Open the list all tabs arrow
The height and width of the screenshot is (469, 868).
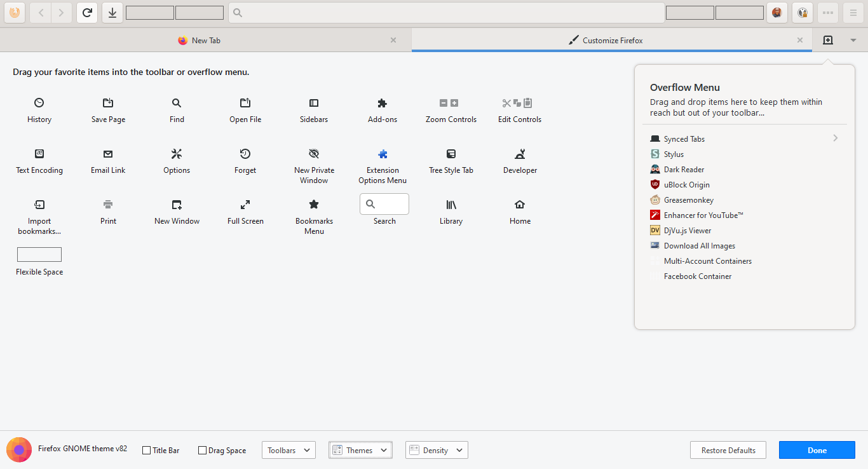[853, 40]
